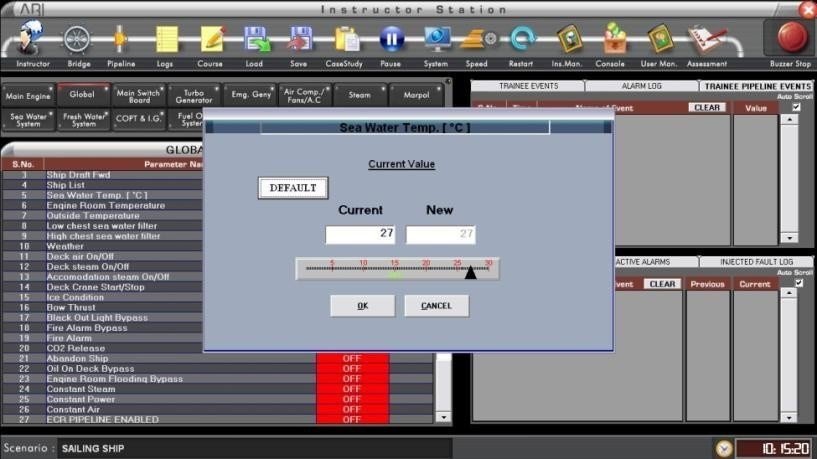Click the Load floppy disk icon
817x459 pixels.
pos(255,40)
